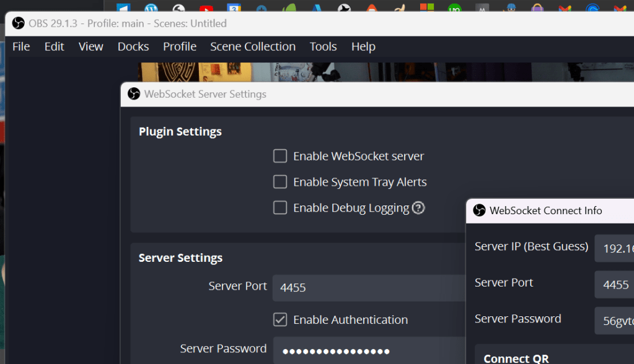Image resolution: width=634 pixels, height=364 pixels.
Task: Enable the WebSocket server checkbox
Action: point(280,156)
